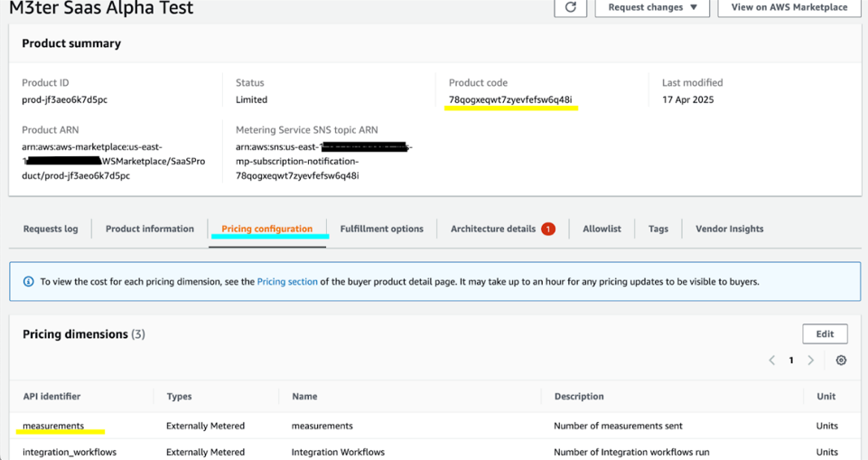Click Externally Metered in the measurements row

205,426
